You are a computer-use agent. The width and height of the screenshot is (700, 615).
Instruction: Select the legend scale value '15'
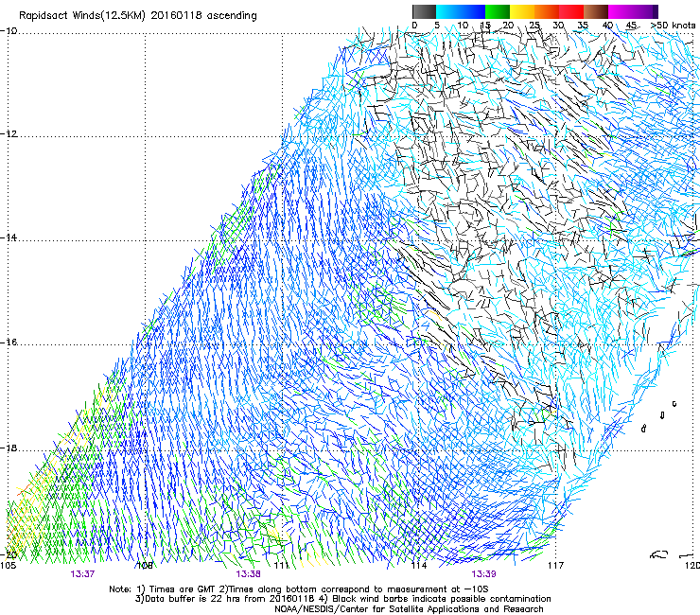tap(485, 26)
